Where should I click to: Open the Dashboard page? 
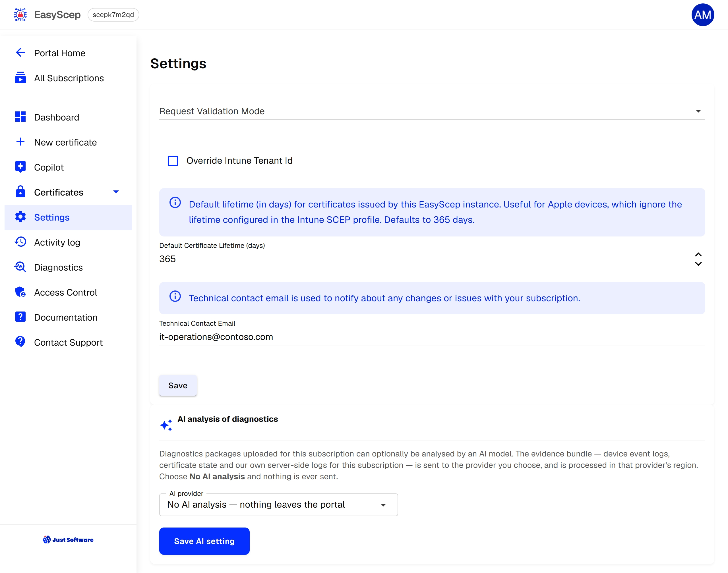68,117
